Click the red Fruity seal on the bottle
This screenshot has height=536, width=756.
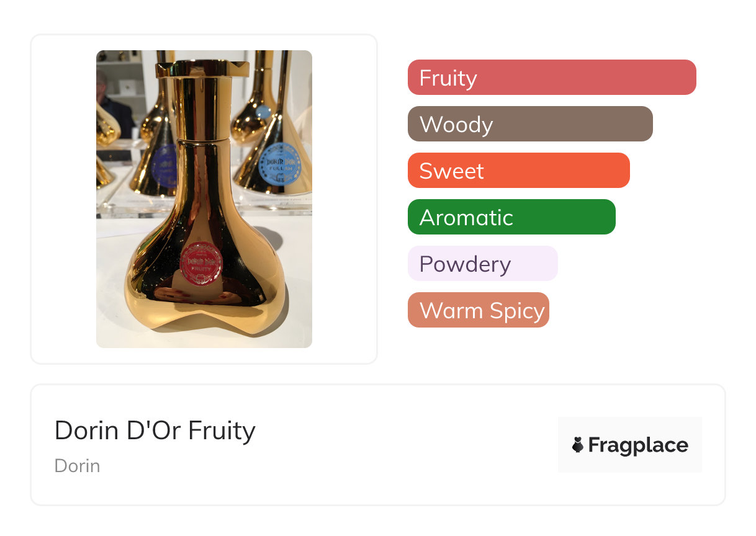(x=200, y=263)
